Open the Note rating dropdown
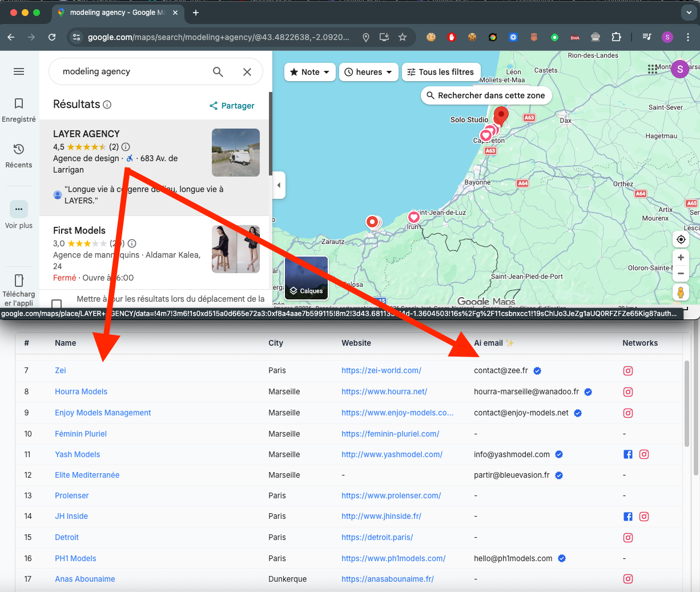 309,72
